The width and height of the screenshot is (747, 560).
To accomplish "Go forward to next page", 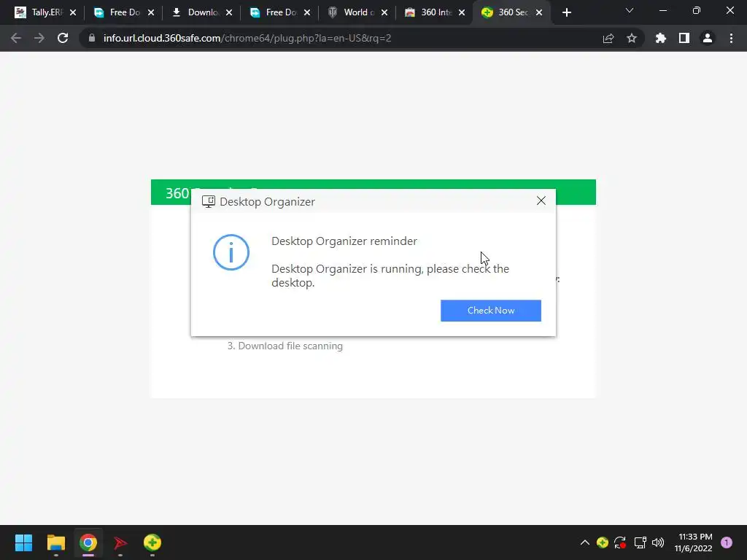I will (x=39, y=38).
